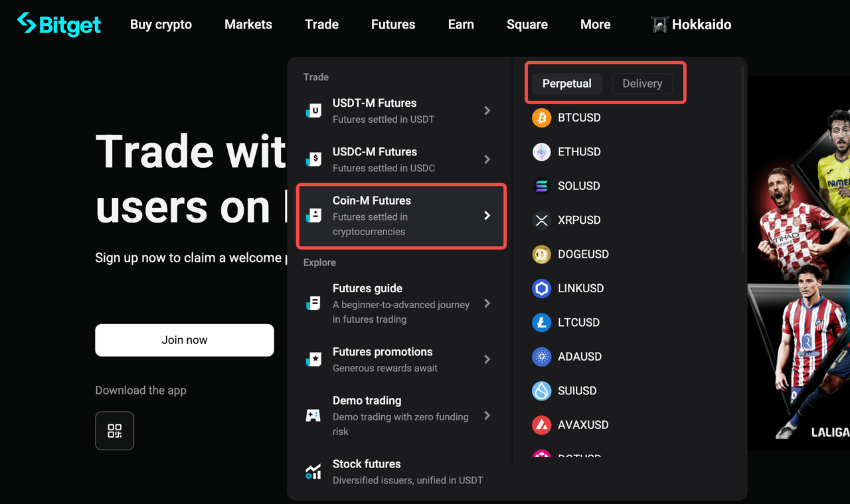The height and width of the screenshot is (504, 850).
Task: Click the QR code to download the app
Action: coord(114,430)
